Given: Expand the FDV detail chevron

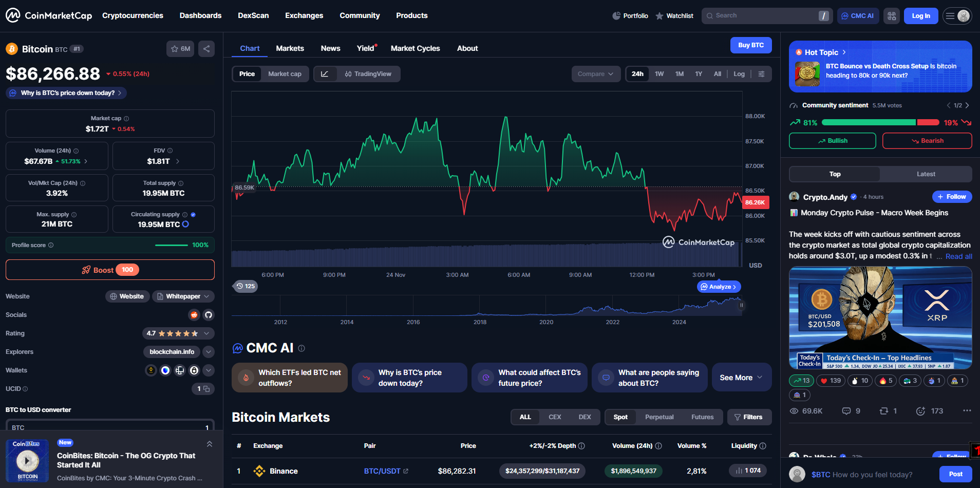Looking at the screenshot, I should point(178,161).
